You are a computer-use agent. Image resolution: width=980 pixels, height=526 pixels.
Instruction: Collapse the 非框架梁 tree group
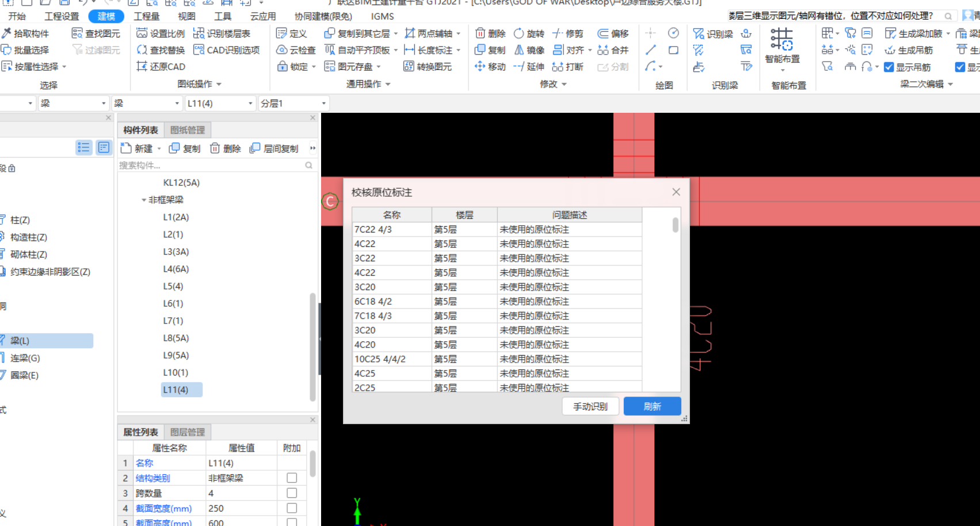click(x=144, y=200)
